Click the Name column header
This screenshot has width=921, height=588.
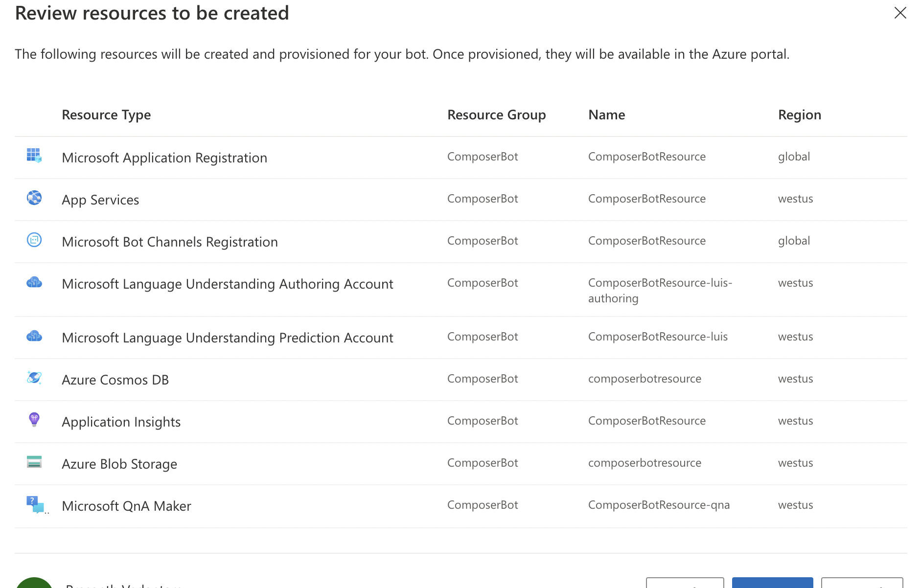[x=606, y=115]
